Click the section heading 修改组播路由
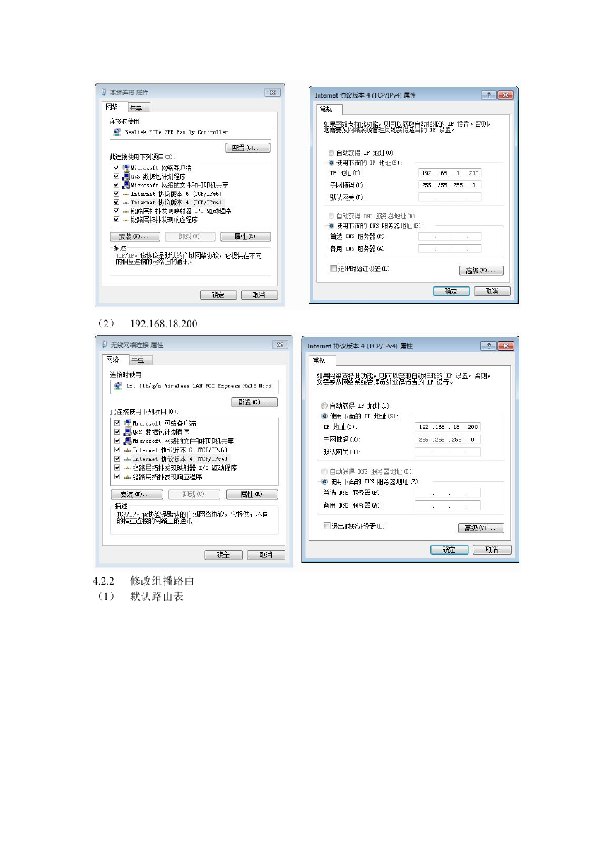 tap(162, 581)
